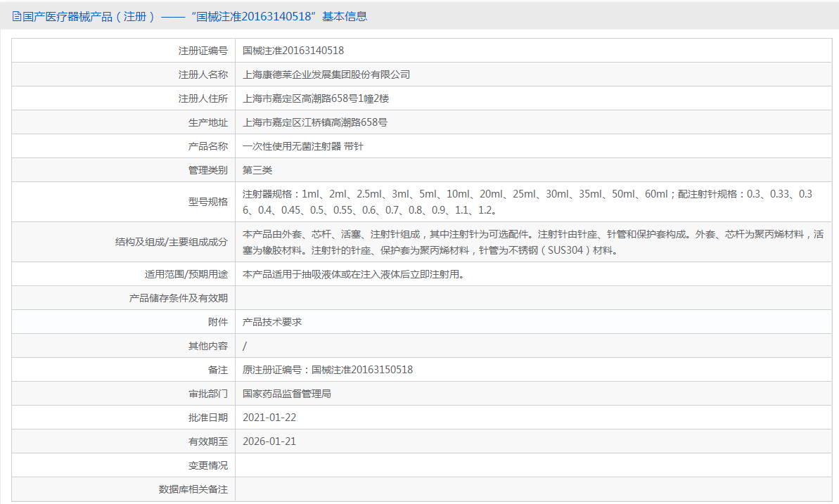Screen dimensions: 839x504
Task: Click the document icon in the title header
Action: pos(17,17)
